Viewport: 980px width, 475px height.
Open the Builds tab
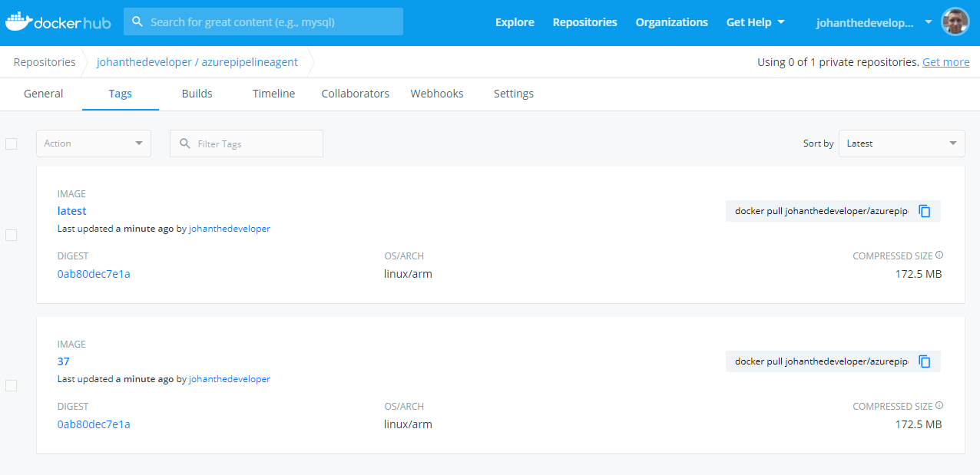click(197, 94)
